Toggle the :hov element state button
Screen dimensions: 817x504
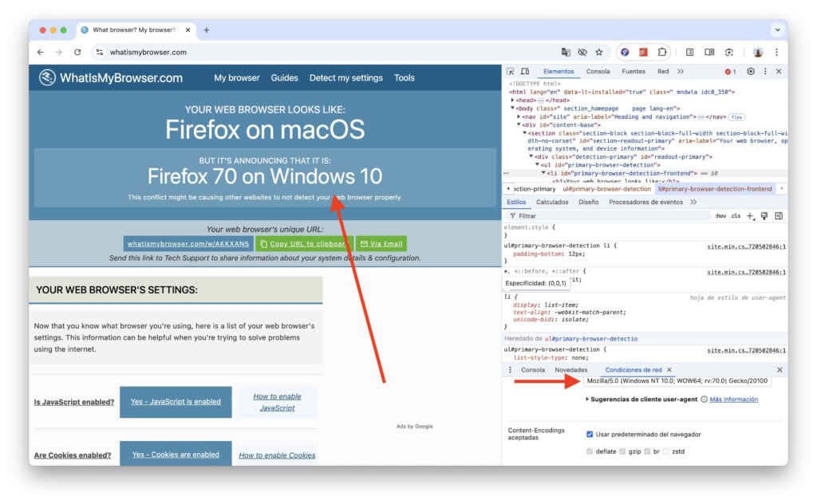[720, 216]
